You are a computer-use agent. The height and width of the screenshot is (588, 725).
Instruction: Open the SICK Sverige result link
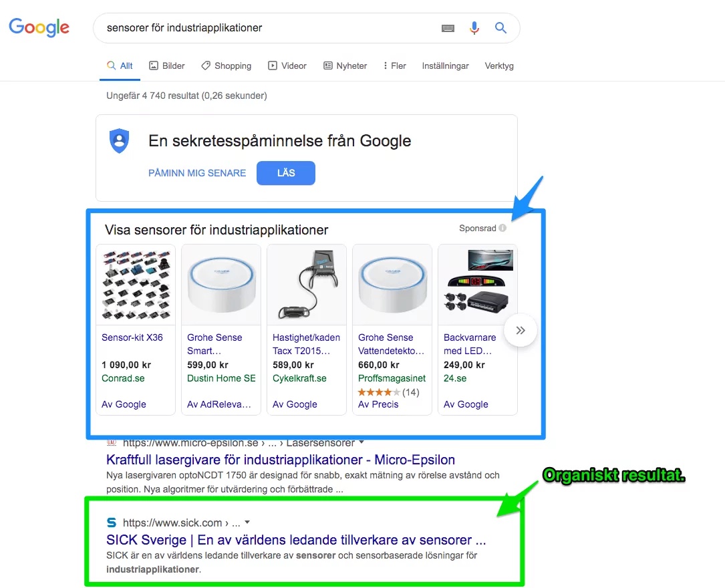point(296,539)
